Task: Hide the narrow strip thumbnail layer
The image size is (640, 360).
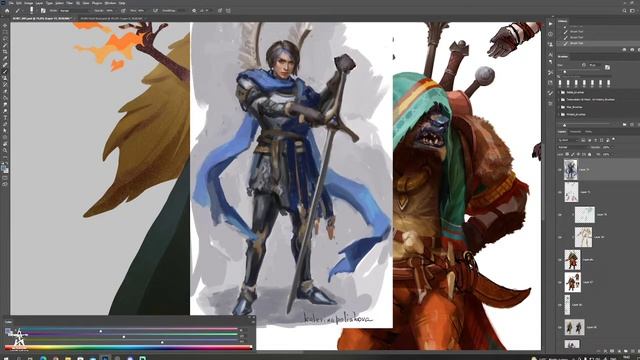Action: (560, 305)
